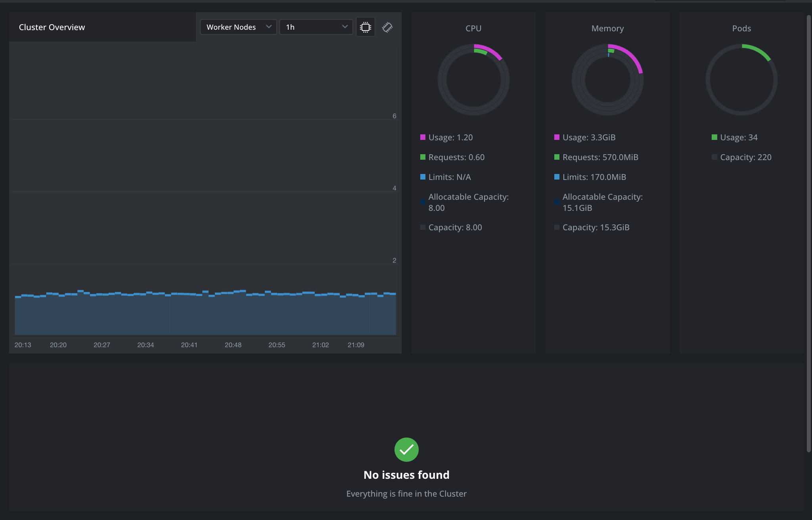Click the y-axis label 2
Viewport: 812px width, 520px height.
click(395, 260)
